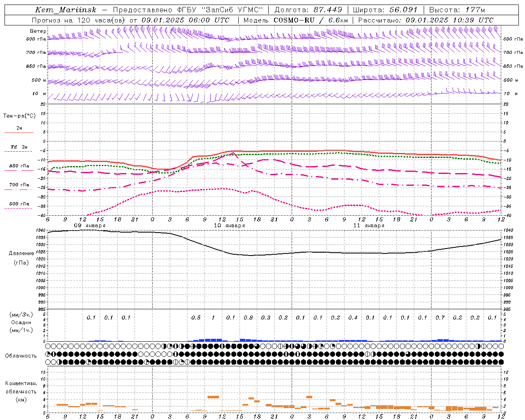The width and height of the screenshot is (525, 420).
Task: Click the "Долгота: 87.449" header field
Action: tap(308, 10)
